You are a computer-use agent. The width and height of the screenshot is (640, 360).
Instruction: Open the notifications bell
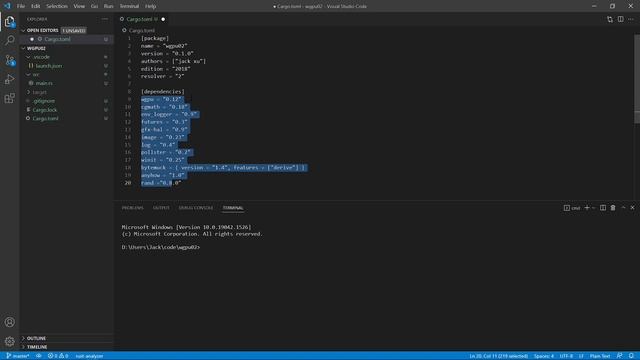[x=631, y=356]
